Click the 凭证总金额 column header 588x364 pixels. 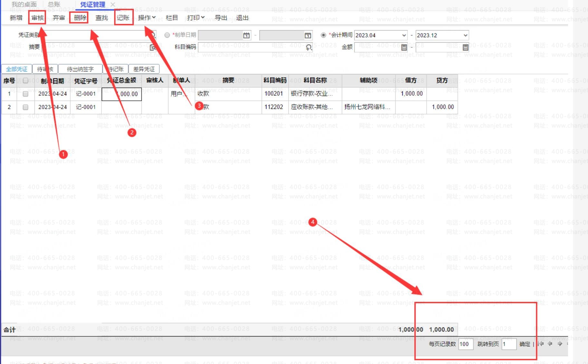tap(121, 81)
